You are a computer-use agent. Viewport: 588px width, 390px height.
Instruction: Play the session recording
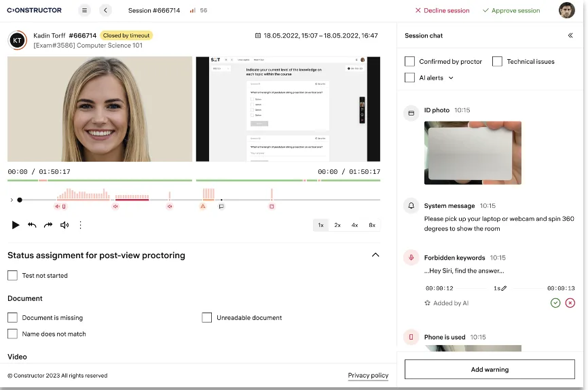[x=16, y=225]
